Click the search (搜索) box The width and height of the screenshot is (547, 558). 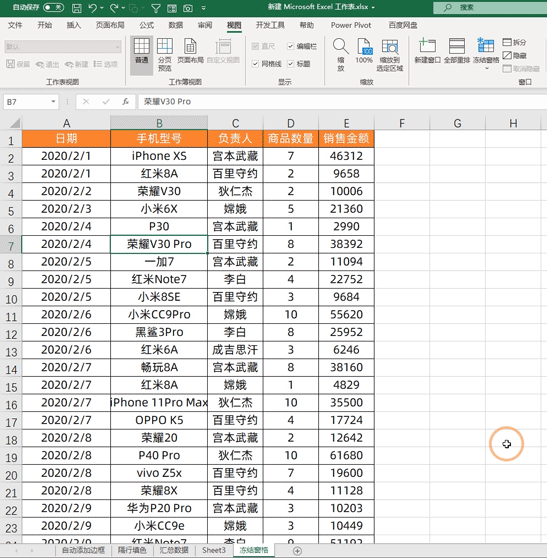point(491,7)
